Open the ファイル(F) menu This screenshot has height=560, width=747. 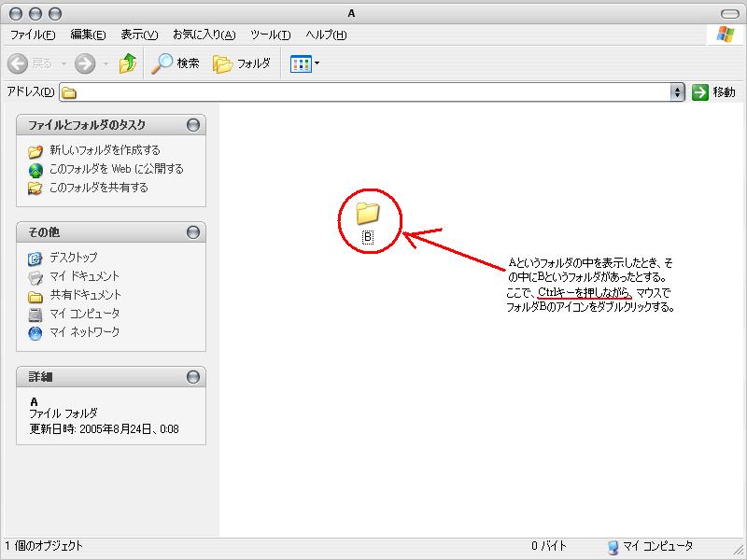(x=33, y=35)
